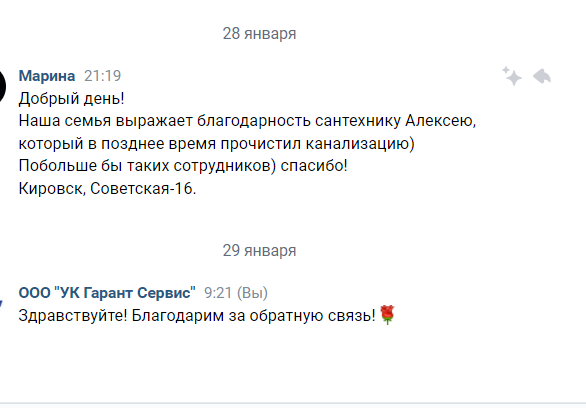
Task: Click the line "Побольше бы таких сотрудников) спасибо!"
Action: (183, 166)
